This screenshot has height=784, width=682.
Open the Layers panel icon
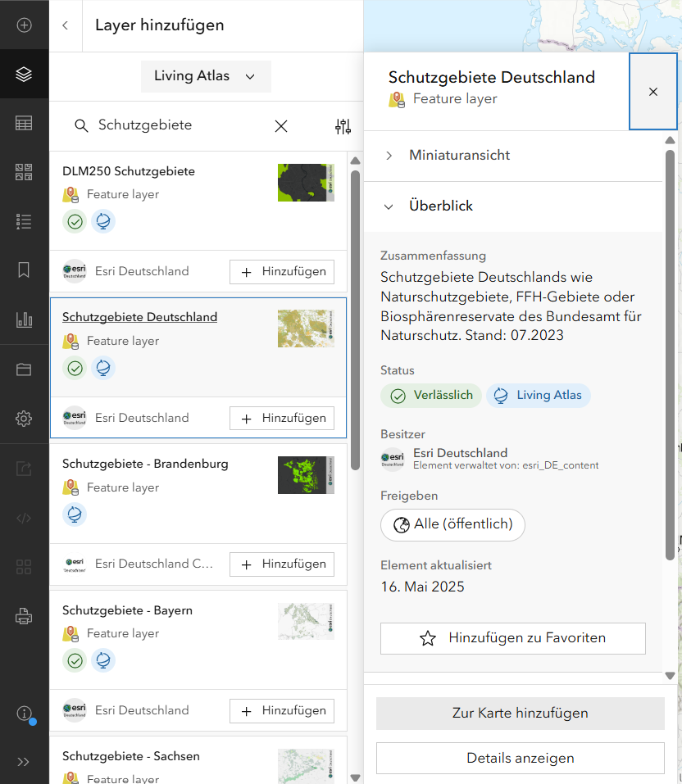point(24,74)
